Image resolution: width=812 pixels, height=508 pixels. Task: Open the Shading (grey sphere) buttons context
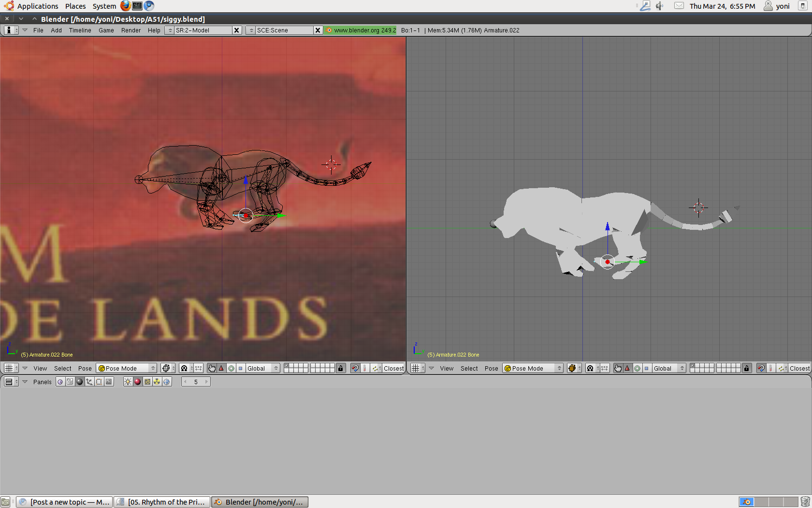[80, 382]
